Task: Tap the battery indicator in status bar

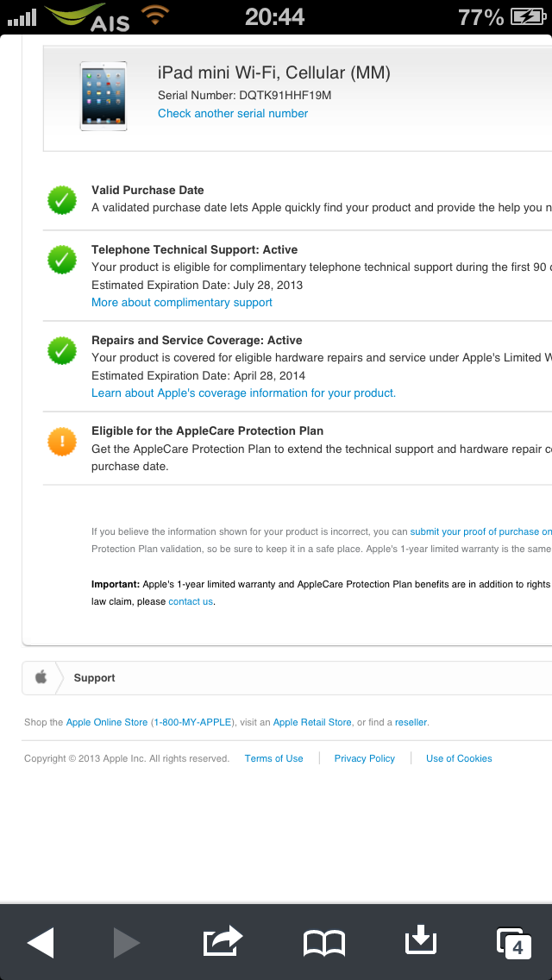Action: [527, 16]
